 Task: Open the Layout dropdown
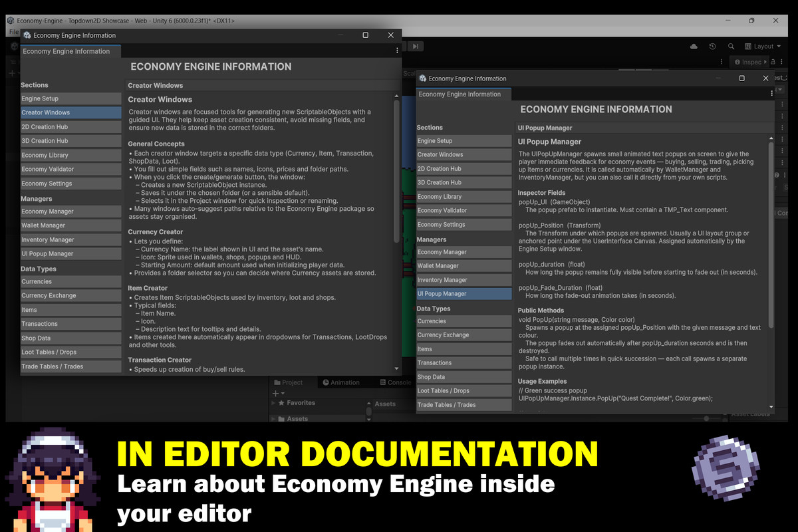click(763, 47)
